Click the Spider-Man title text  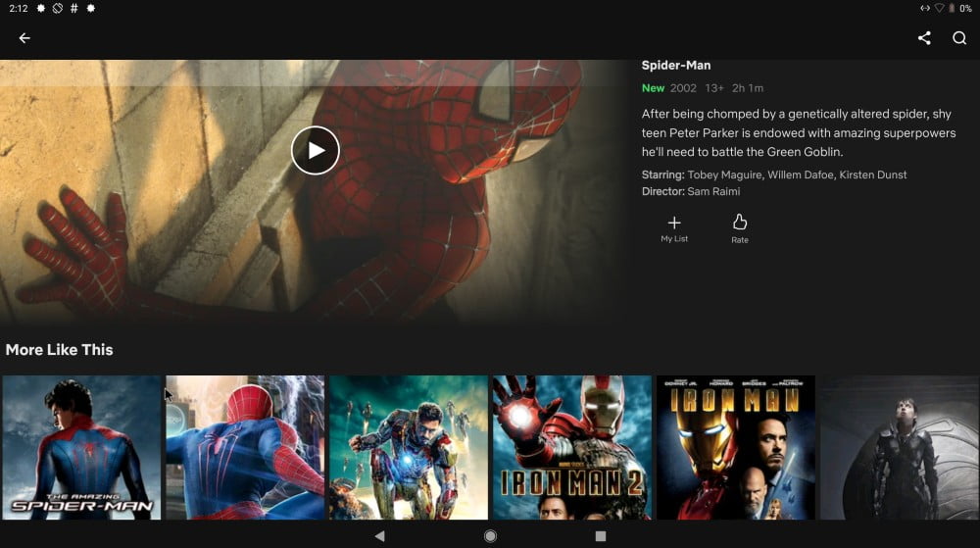(675, 65)
